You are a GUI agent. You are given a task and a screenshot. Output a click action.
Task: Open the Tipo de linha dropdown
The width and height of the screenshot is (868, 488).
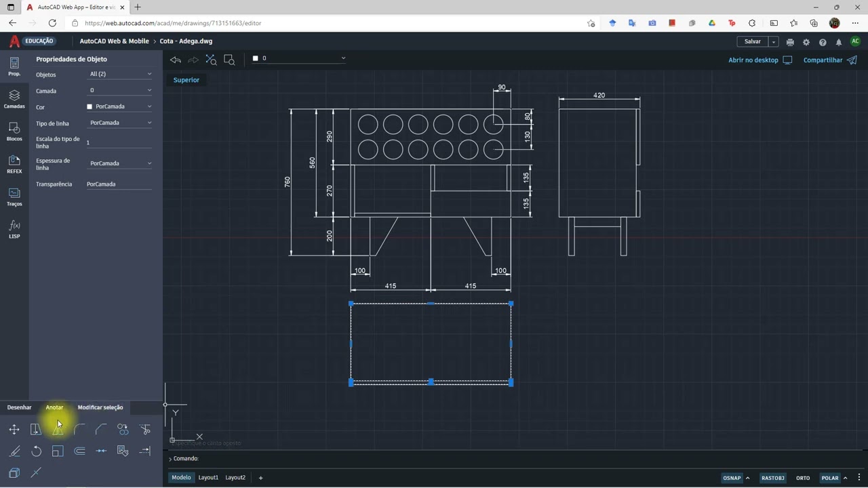pyautogui.click(x=120, y=123)
